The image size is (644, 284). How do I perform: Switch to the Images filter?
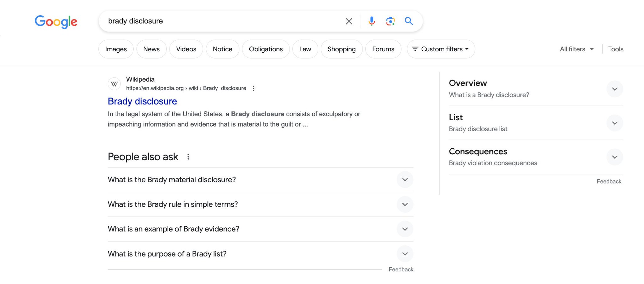coord(116,49)
